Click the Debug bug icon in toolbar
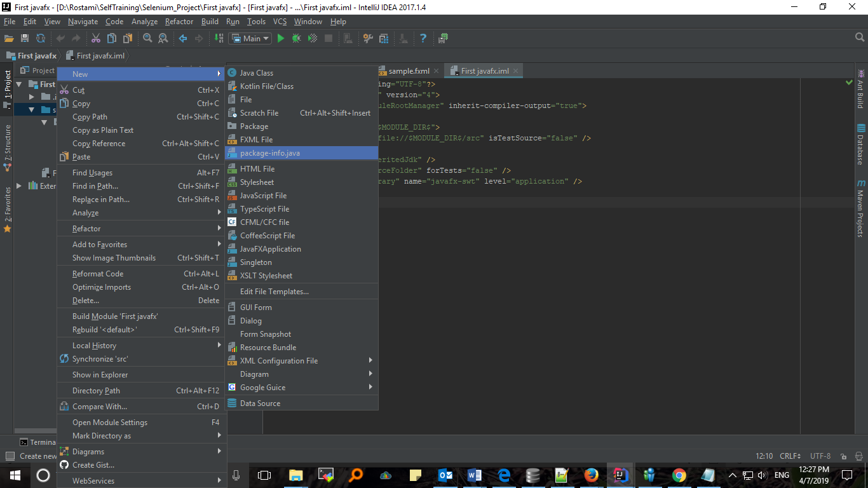868x488 pixels. click(x=297, y=39)
